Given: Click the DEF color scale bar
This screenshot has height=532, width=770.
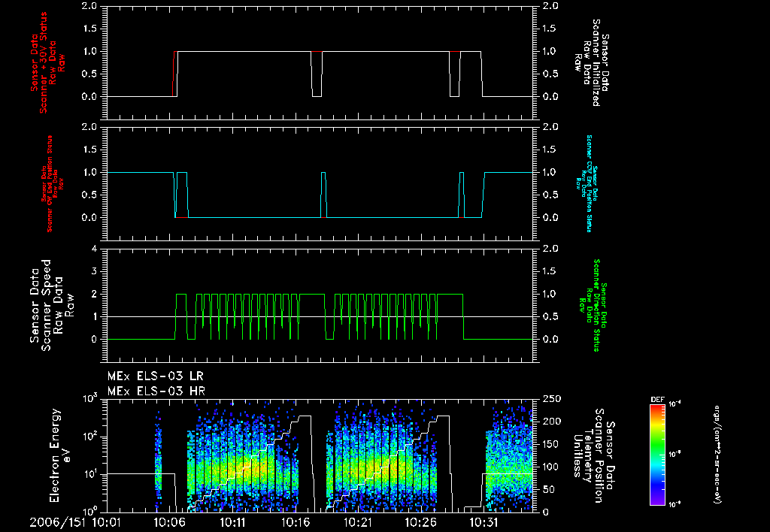Looking at the screenshot, I should pos(657,454).
